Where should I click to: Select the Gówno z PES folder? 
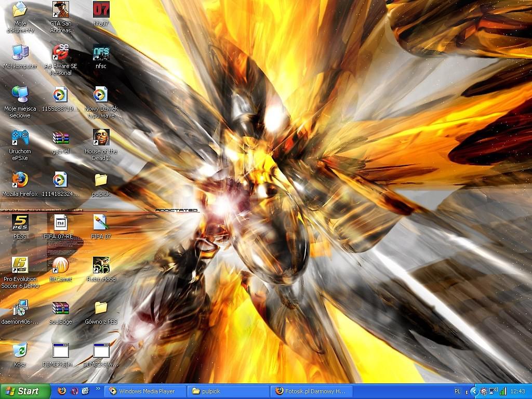coord(101,312)
